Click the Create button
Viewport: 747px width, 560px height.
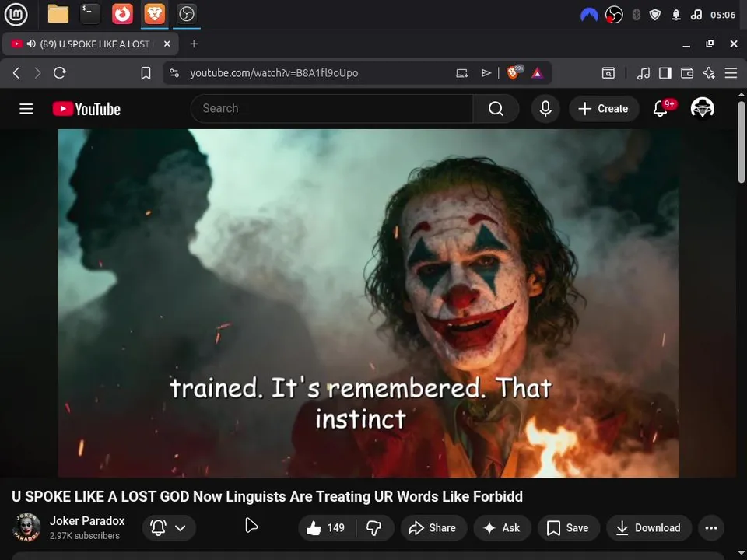click(603, 109)
